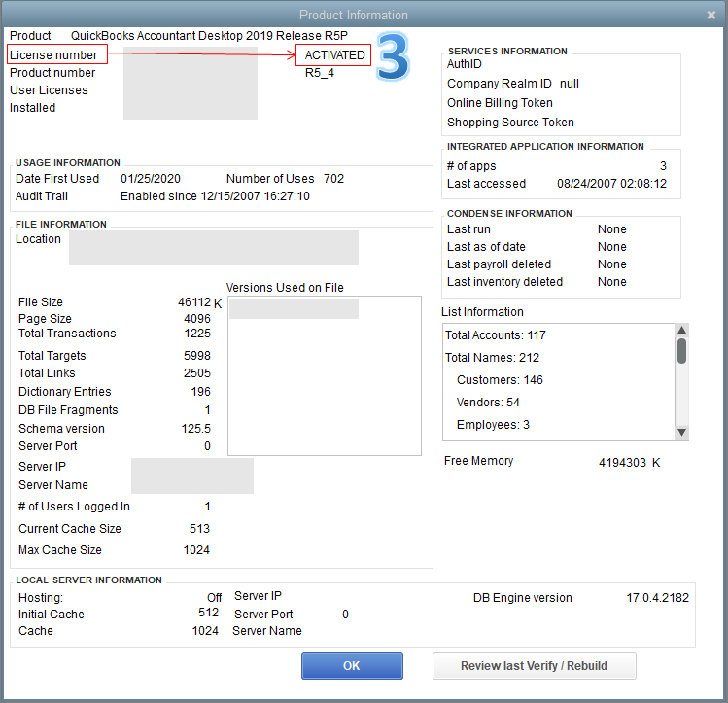Select the Vendors: 54 entry
Image resolution: width=728 pixels, height=703 pixels.
tap(488, 403)
